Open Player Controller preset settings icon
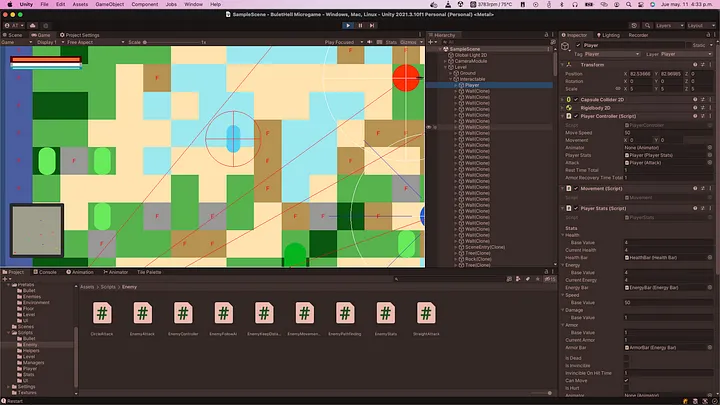 point(703,116)
